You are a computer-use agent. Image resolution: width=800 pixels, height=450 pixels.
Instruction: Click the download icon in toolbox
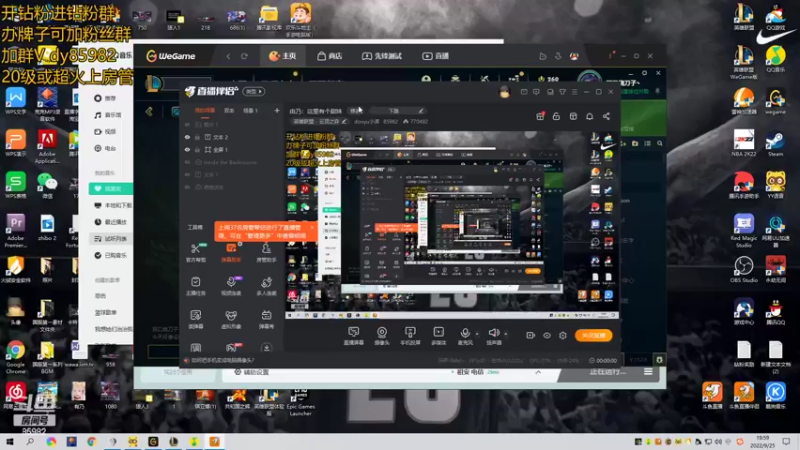[x=266, y=348]
